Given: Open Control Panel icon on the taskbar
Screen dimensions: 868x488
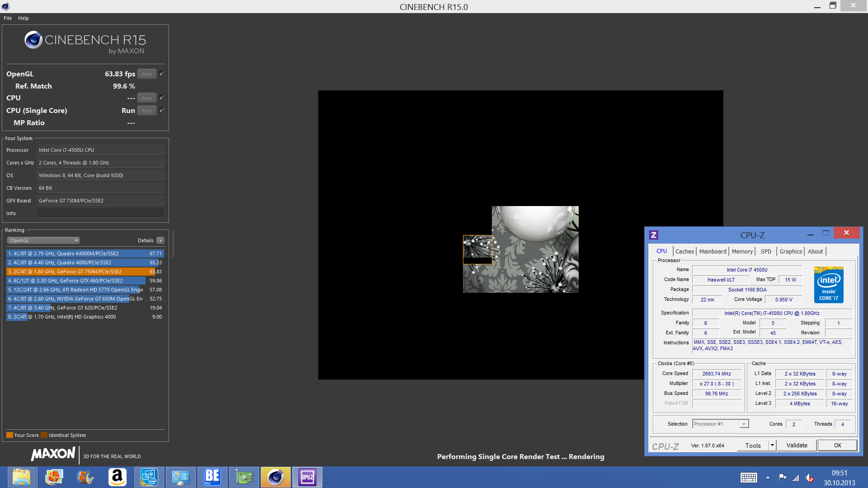Looking at the screenshot, I should [x=180, y=477].
